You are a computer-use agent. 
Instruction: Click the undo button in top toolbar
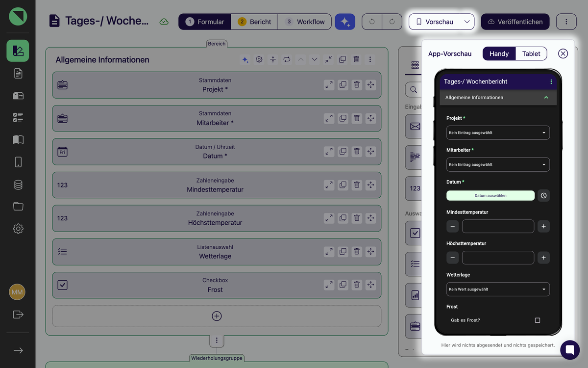click(x=372, y=22)
